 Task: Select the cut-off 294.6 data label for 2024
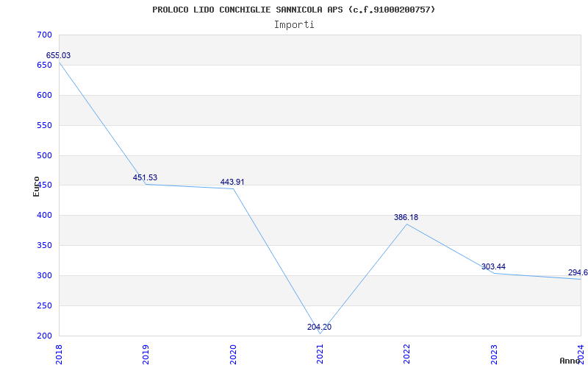coord(578,272)
